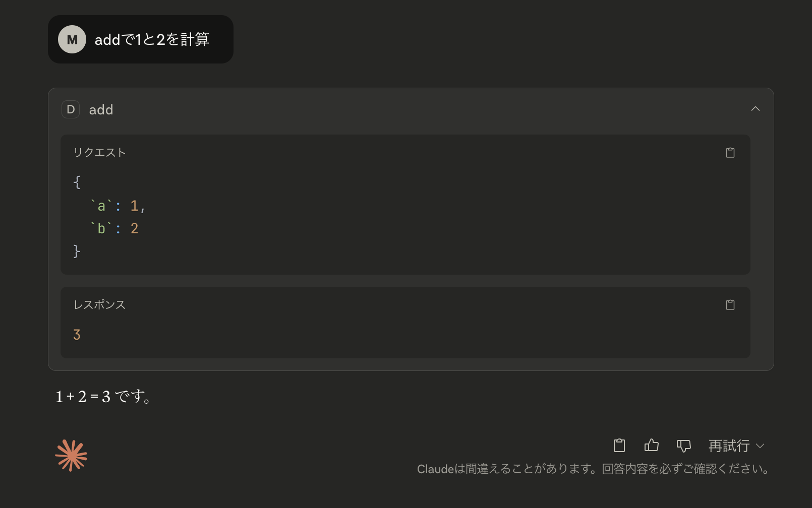Click the user message addで1と2を計算

pos(152,39)
